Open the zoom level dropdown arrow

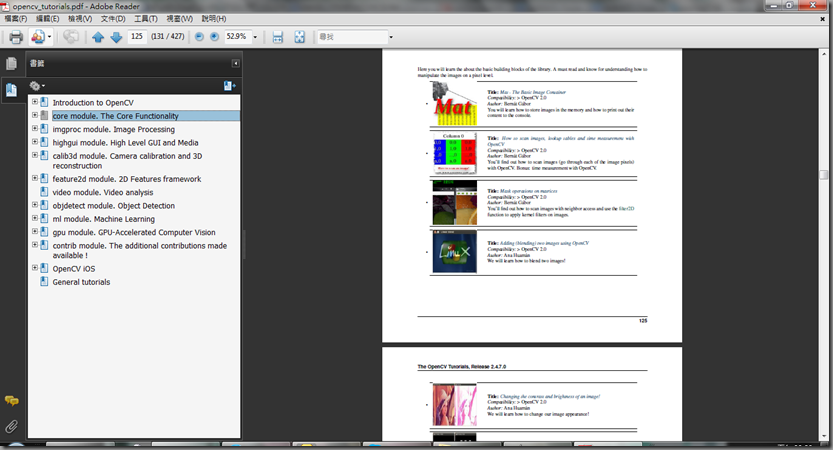point(255,37)
